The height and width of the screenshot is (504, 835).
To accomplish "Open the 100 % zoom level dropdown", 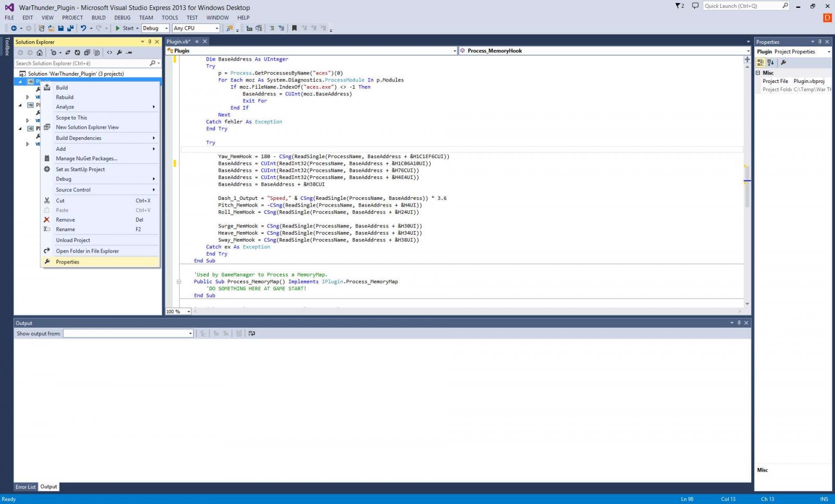I will point(178,311).
